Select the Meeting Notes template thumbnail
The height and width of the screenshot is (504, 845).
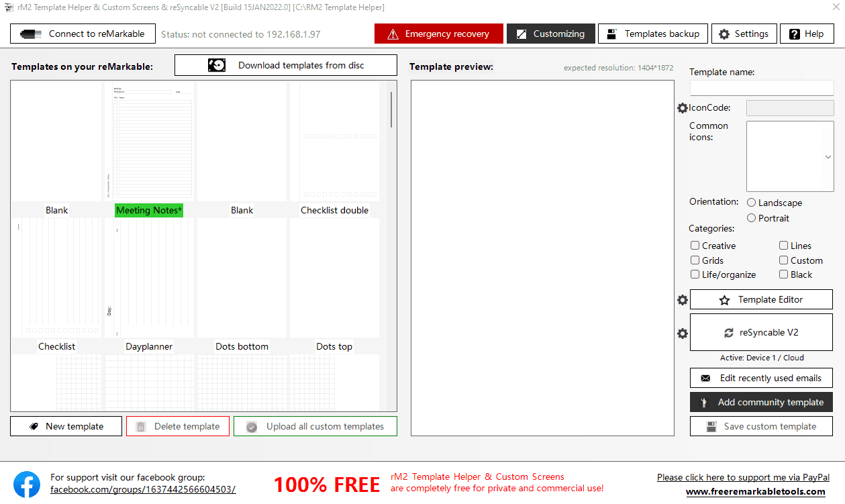pyautogui.click(x=149, y=142)
